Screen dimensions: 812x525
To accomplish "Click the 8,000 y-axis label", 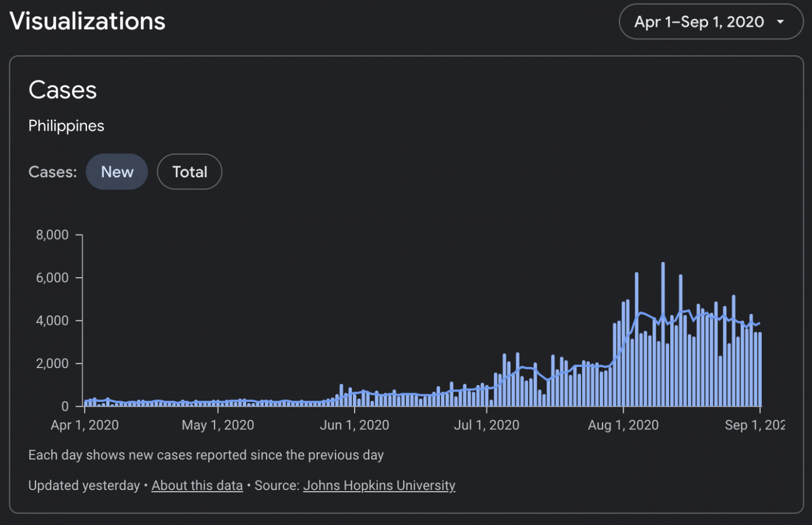I will pos(52,235).
